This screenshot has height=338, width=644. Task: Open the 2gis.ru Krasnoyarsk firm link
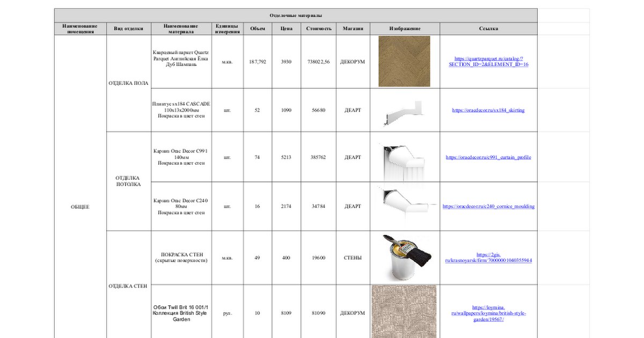[488, 258]
